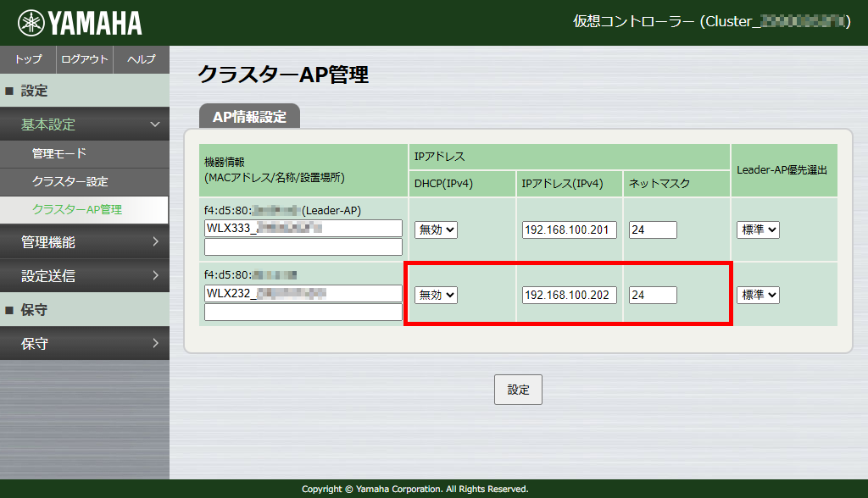Click location field under WLX333 name
Screen dimensions: 868x498
[x=303, y=246]
